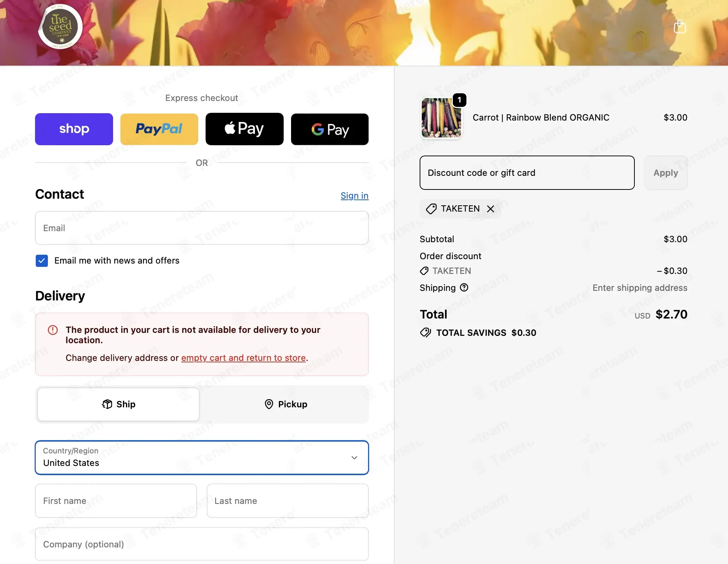
Task: Focus the First name field
Action: 116,501
